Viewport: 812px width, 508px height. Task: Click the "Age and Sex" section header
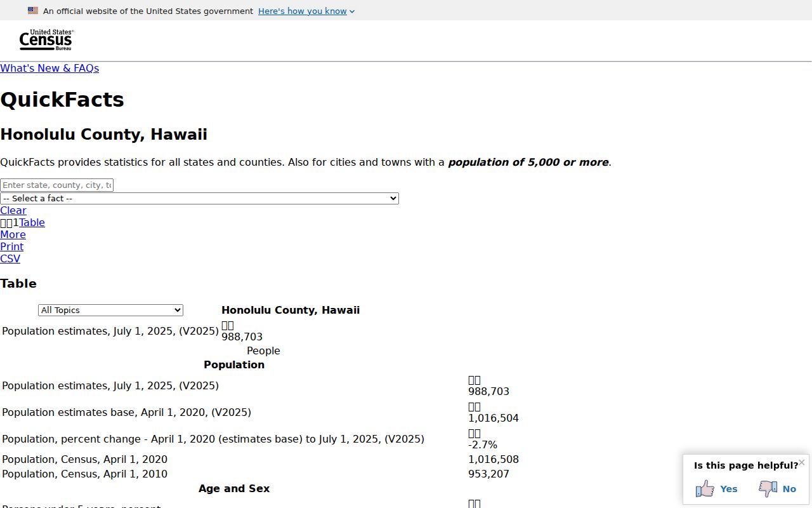tap(234, 488)
